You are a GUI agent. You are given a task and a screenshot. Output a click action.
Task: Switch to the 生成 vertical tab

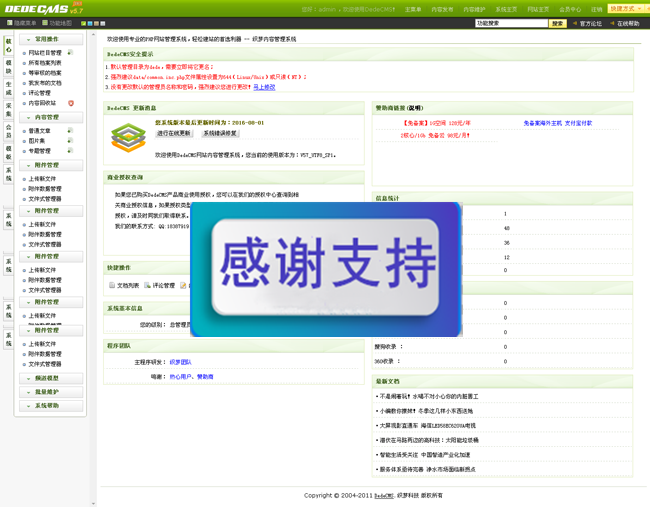(x=9, y=89)
